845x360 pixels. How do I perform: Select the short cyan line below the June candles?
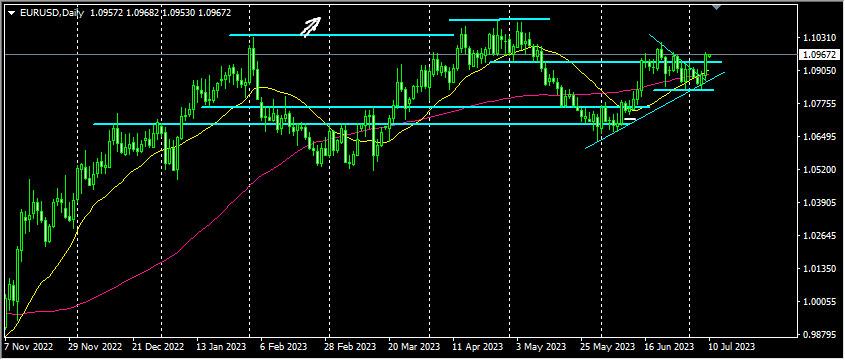[x=683, y=90]
